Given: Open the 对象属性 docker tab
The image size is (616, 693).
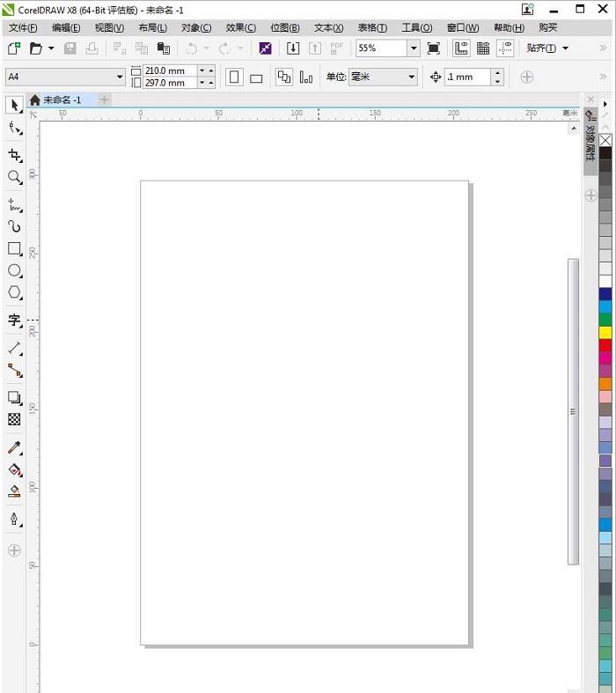Looking at the screenshot, I should (x=590, y=141).
